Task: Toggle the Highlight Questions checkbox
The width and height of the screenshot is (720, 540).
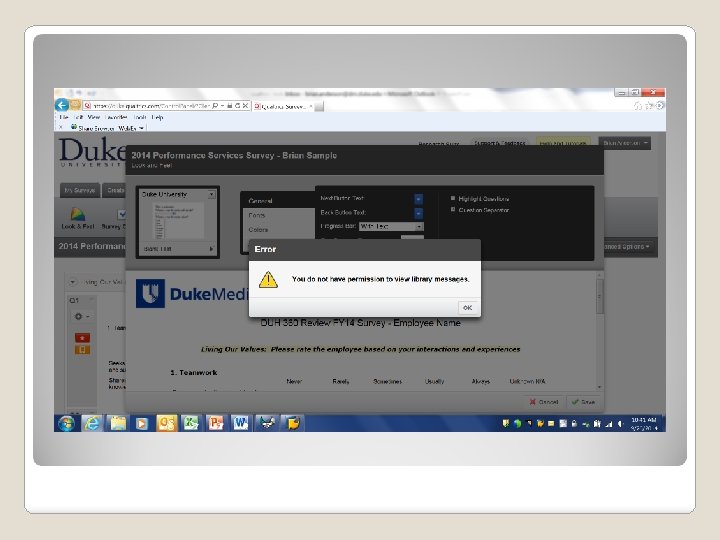Action: pyautogui.click(x=453, y=198)
